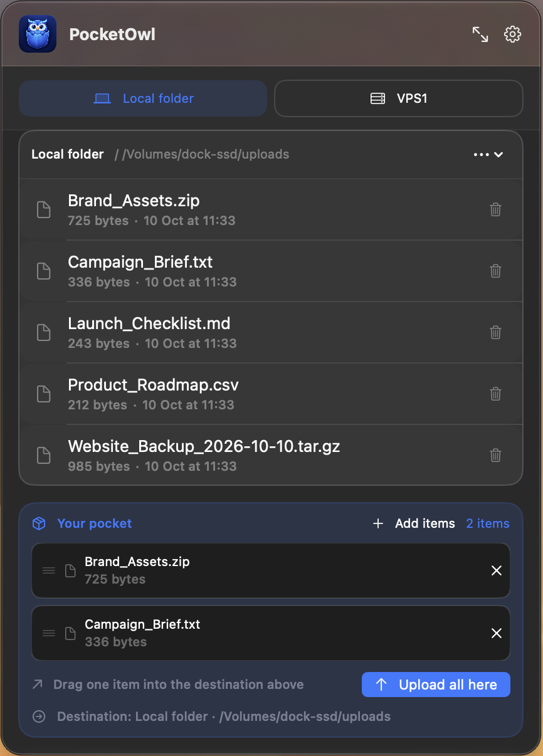Click file icon next to Product_Roadmap.csv

tap(43, 394)
